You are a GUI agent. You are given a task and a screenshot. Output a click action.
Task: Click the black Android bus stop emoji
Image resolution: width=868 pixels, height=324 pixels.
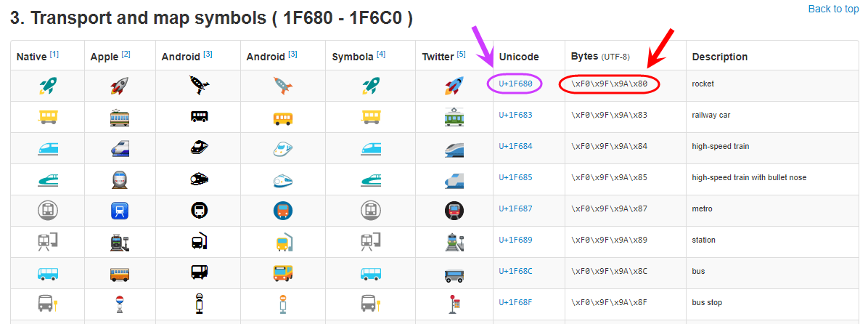click(x=200, y=304)
